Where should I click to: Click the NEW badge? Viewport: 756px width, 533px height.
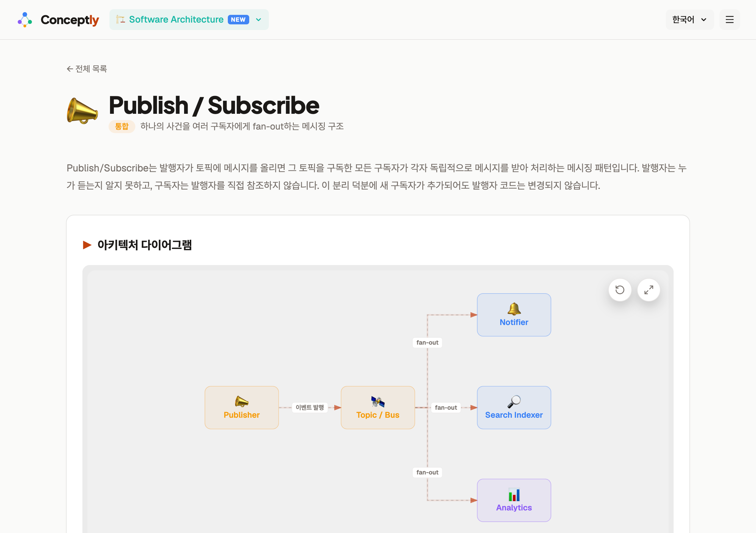tap(238, 20)
